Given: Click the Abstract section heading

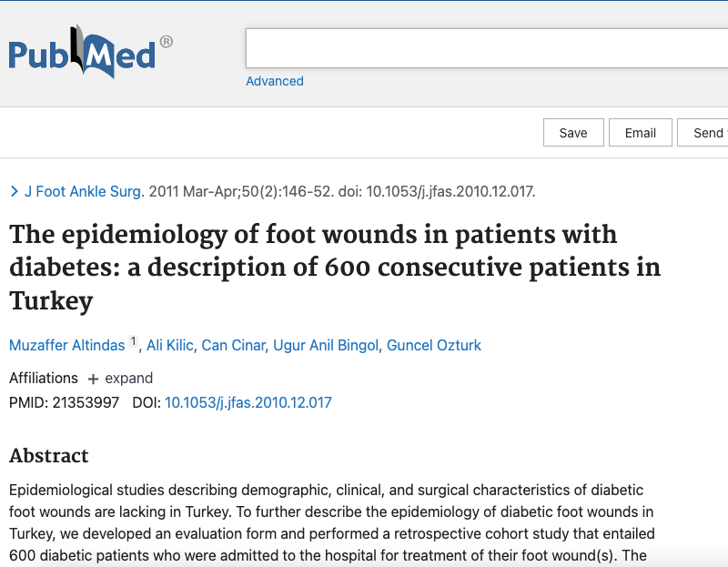Looking at the screenshot, I should point(49,456).
